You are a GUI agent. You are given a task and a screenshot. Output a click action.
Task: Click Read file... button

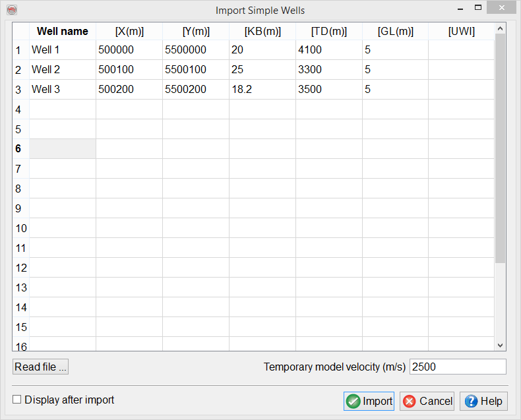[x=40, y=367]
